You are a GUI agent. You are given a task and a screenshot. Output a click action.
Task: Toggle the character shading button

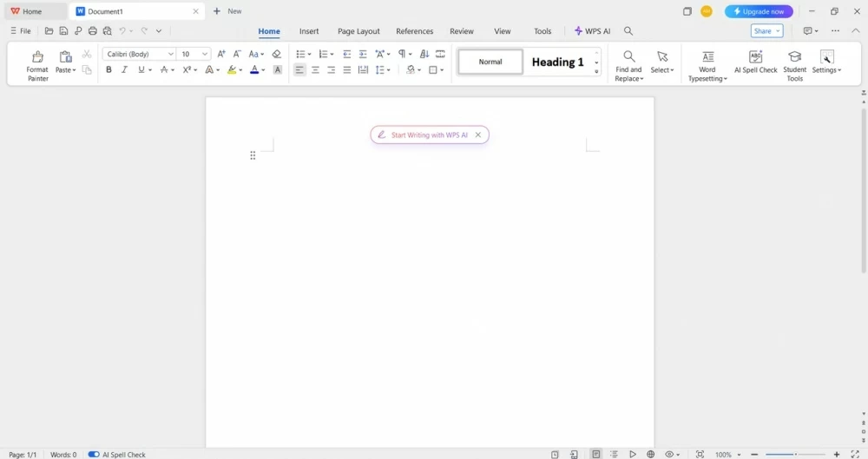point(278,70)
